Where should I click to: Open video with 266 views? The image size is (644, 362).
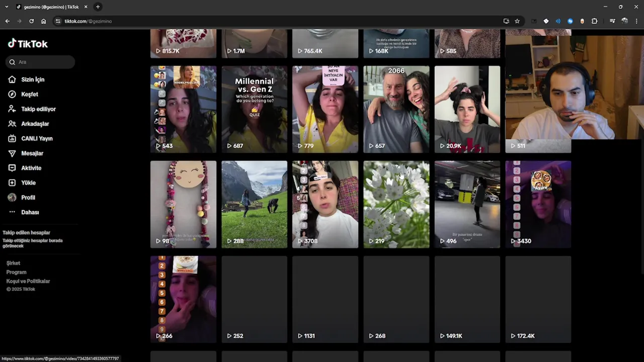coord(183,299)
